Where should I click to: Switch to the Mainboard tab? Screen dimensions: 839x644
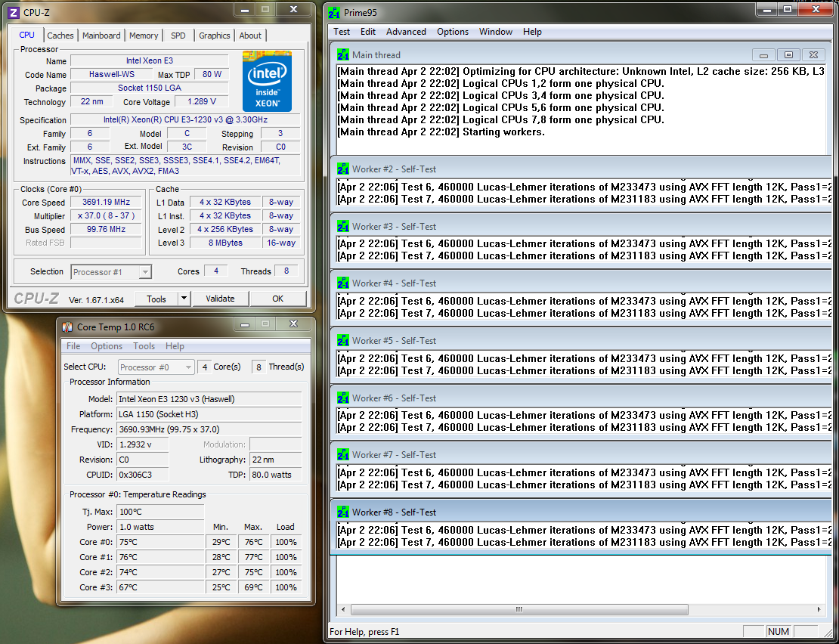point(101,36)
